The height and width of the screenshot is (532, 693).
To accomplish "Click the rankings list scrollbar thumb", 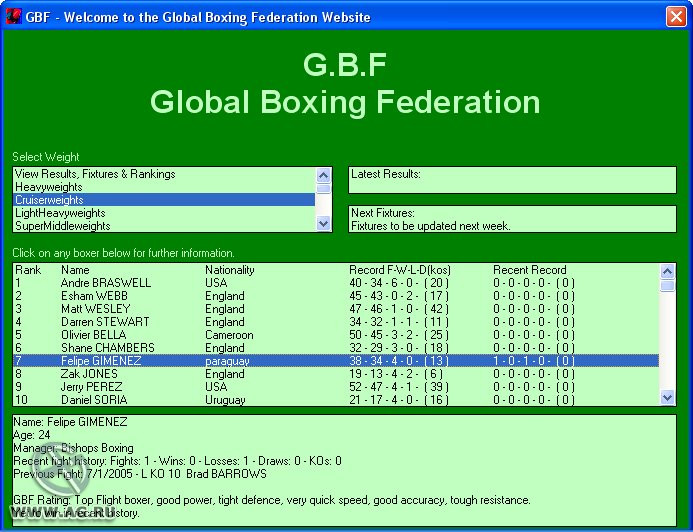I will coord(667,285).
